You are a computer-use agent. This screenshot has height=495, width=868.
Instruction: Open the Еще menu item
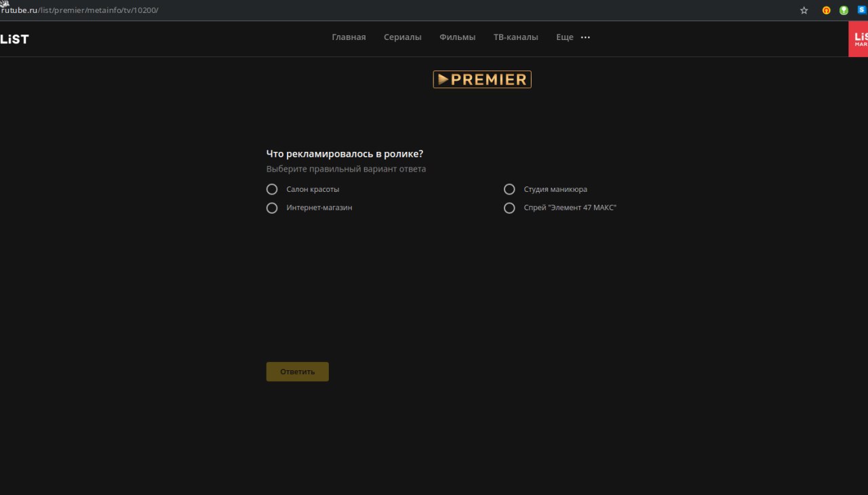click(x=565, y=37)
